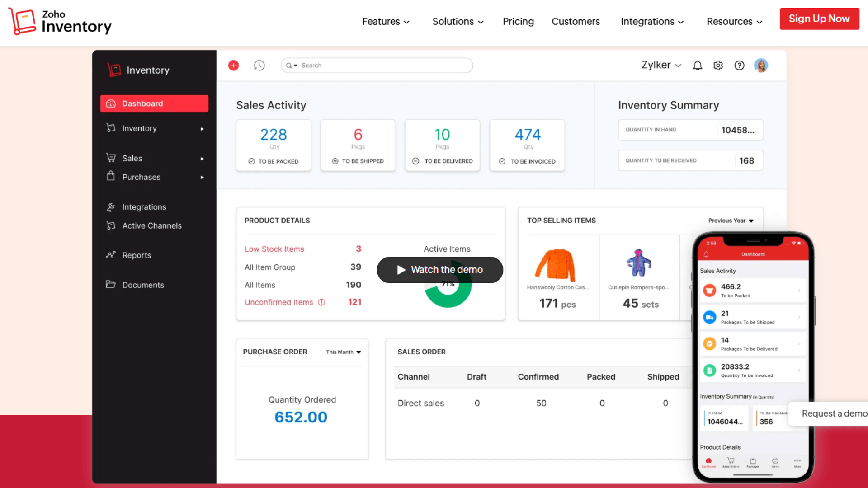
Task: Click the Dashboard gauge icon in sidebar
Action: 111,103
